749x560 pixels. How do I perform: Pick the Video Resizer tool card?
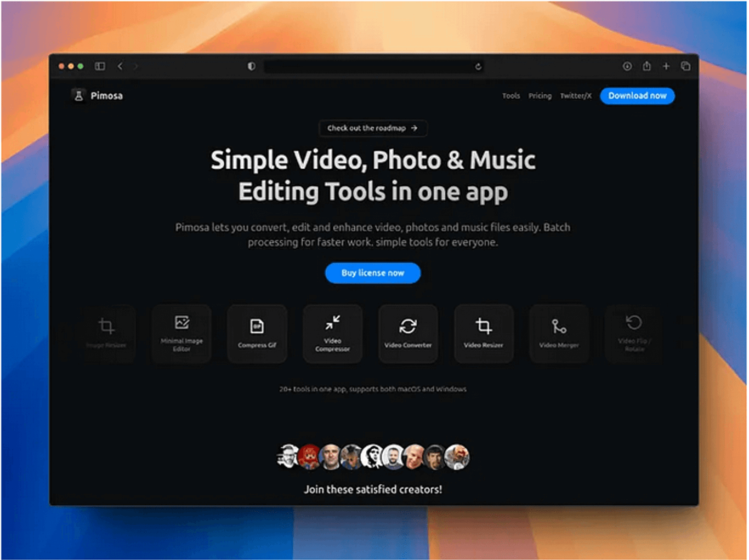pyautogui.click(x=484, y=333)
